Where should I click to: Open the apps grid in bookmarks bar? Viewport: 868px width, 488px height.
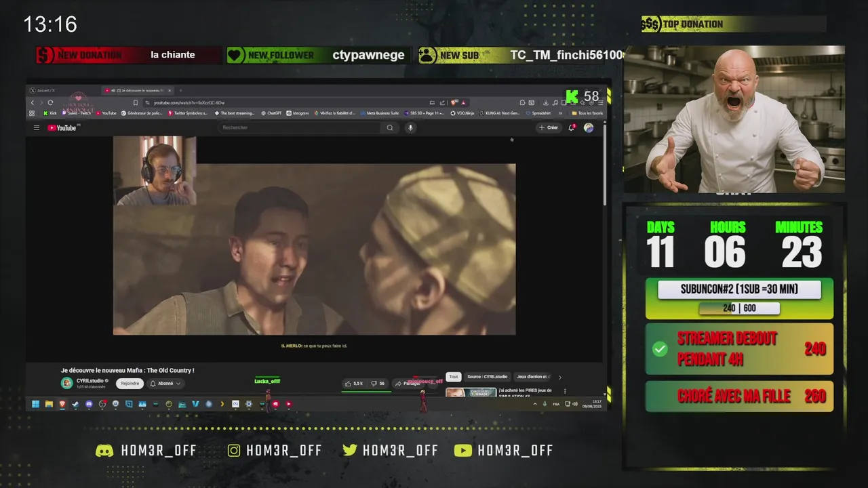click(32, 113)
